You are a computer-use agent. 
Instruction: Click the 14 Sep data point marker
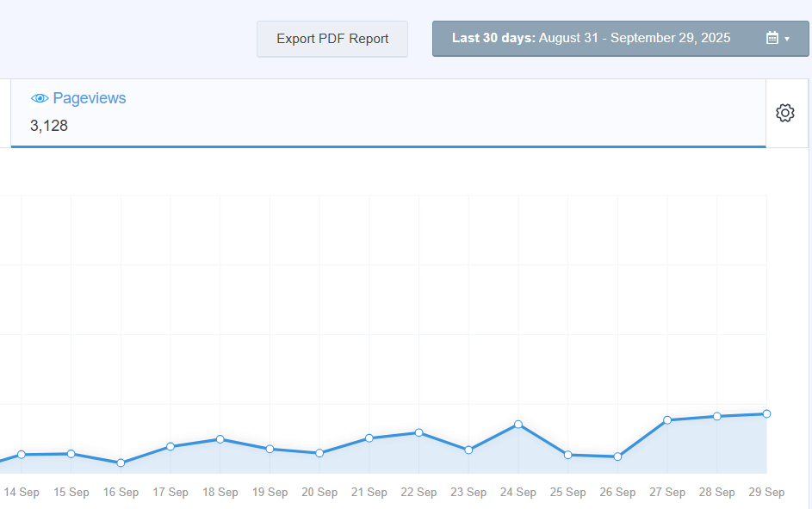pyautogui.click(x=22, y=454)
